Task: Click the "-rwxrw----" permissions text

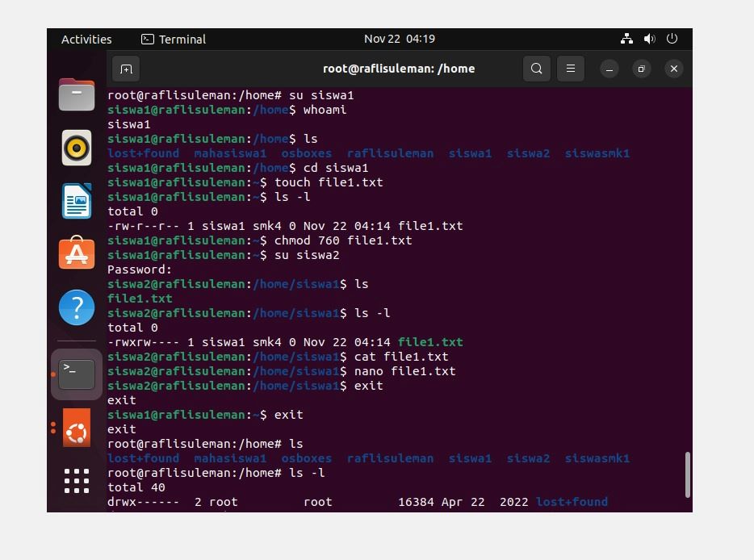Action: tap(144, 342)
